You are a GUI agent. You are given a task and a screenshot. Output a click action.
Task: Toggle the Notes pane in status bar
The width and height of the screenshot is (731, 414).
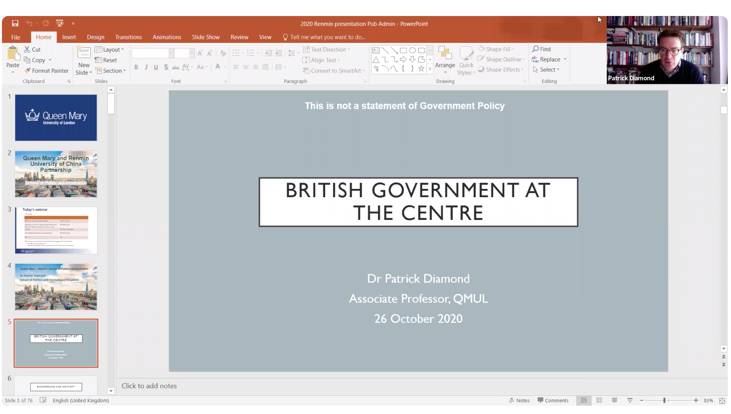[x=519, y=400]
